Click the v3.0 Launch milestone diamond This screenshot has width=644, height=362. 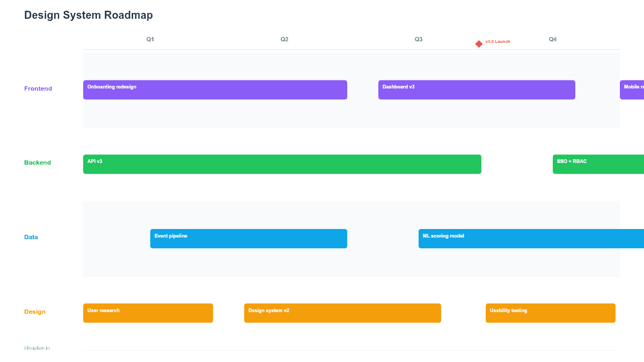point(479,43)
